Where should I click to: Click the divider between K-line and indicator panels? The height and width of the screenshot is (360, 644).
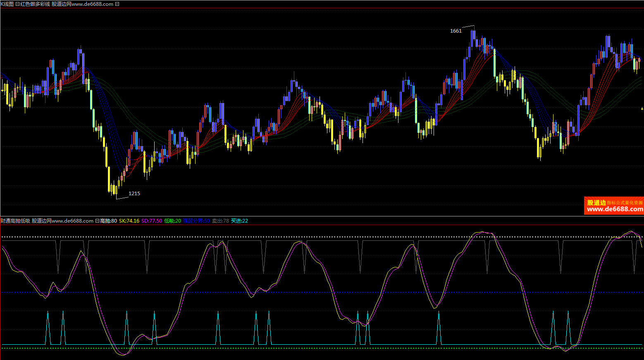[322, 216]
